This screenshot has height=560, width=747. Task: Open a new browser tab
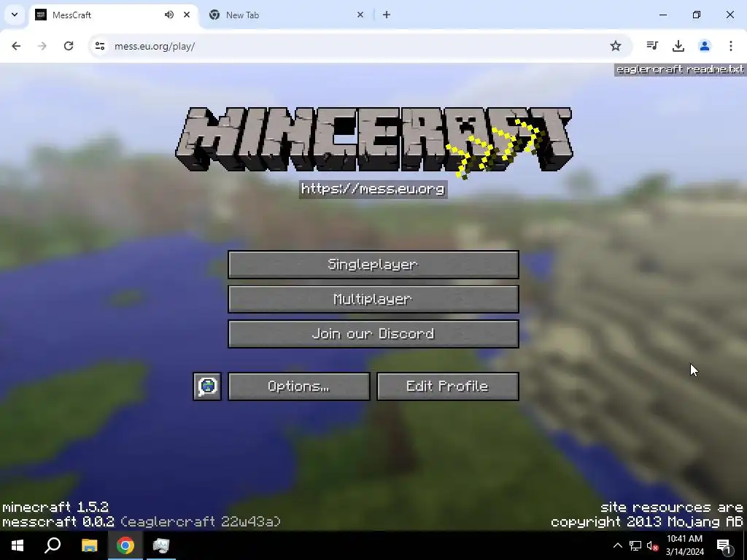387,15
